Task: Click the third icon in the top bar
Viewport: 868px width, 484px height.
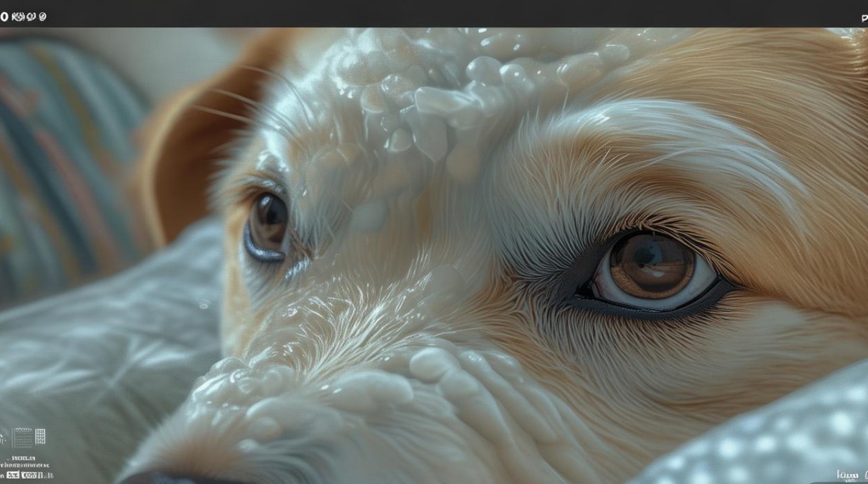Action: [30, 17]
